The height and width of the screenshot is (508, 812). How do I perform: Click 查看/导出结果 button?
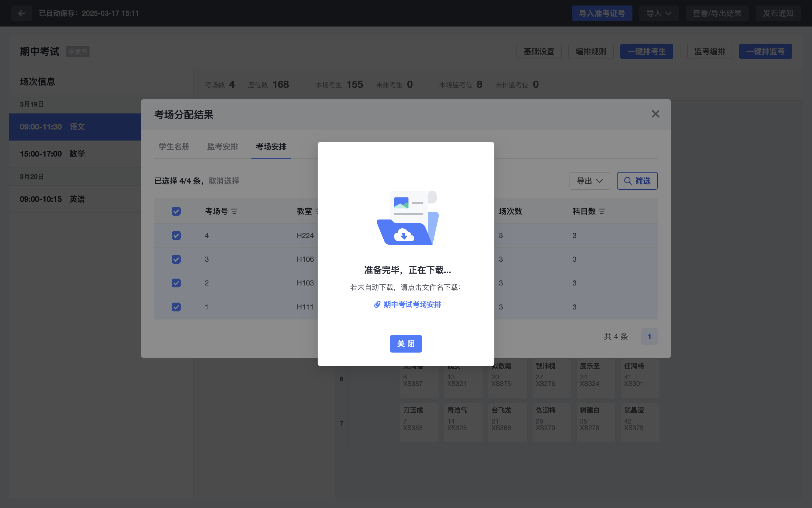click(717, 13)
